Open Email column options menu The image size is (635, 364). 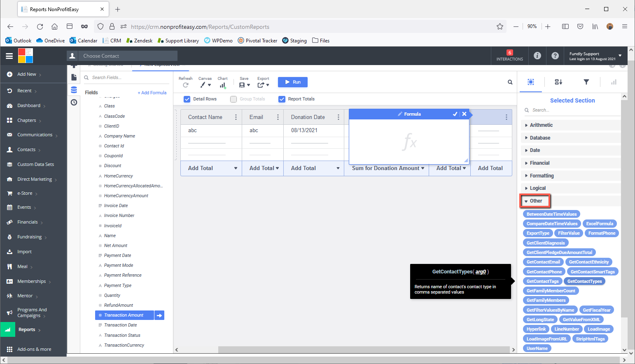(x=278, y=117)
